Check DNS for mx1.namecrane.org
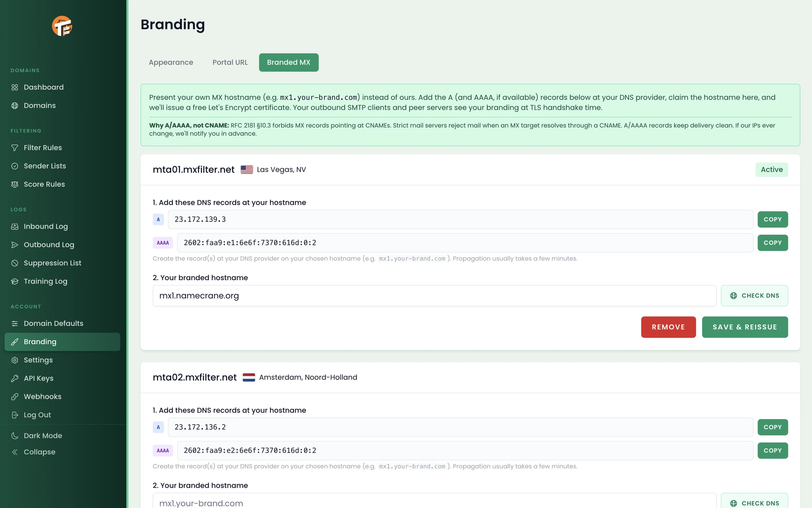 point(754,296)
